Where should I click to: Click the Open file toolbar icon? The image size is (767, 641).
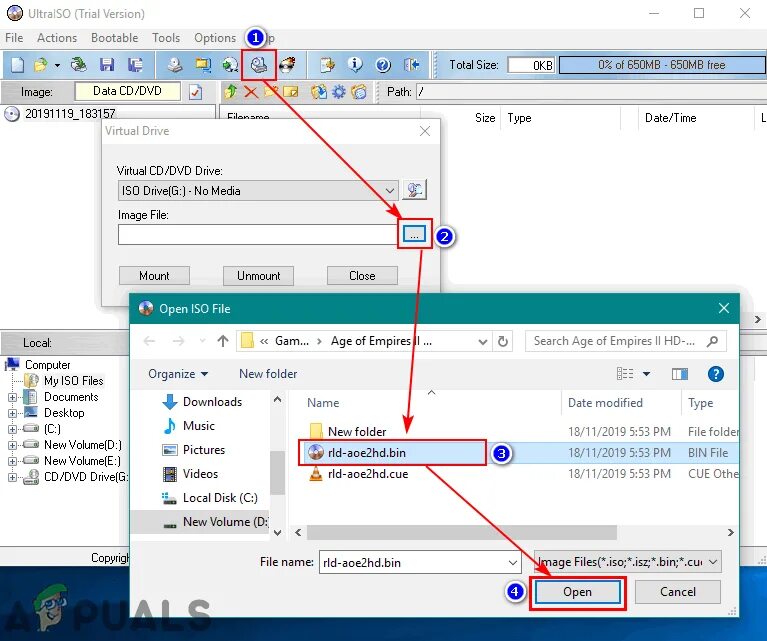[x=41, y=65]
